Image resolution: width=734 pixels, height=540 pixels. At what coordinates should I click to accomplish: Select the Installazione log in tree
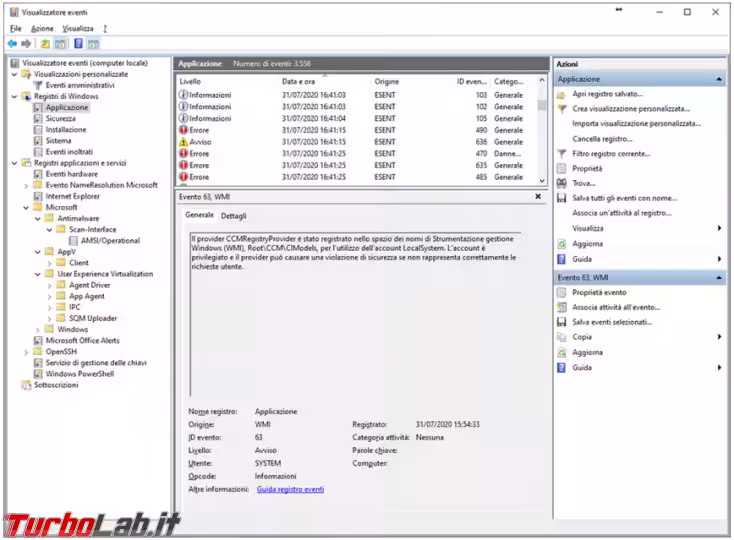(x=66, y=130)
